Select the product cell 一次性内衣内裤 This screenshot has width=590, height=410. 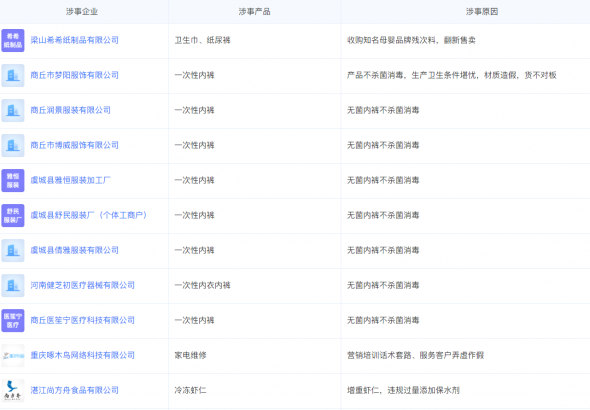click(202, 285)
